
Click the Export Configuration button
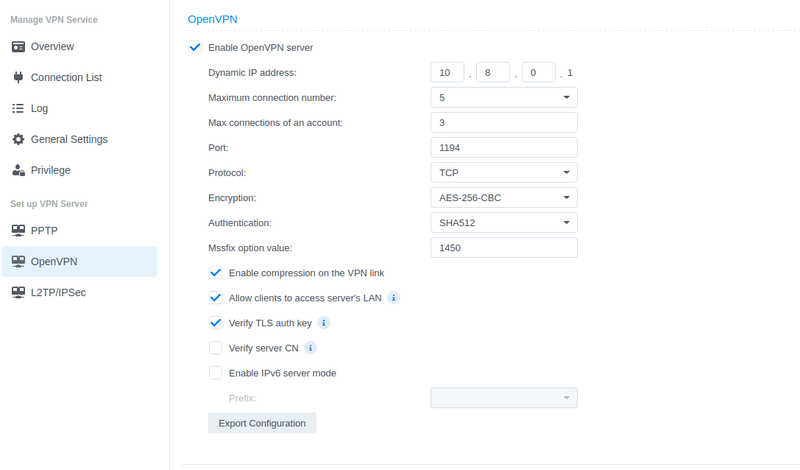(262, 423)
